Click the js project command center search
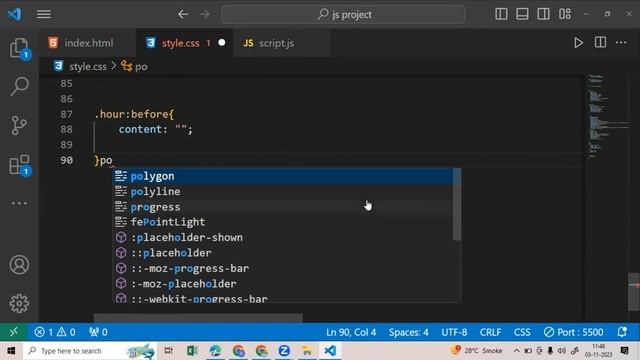The image size is (640, 360). tap(343, 14)
